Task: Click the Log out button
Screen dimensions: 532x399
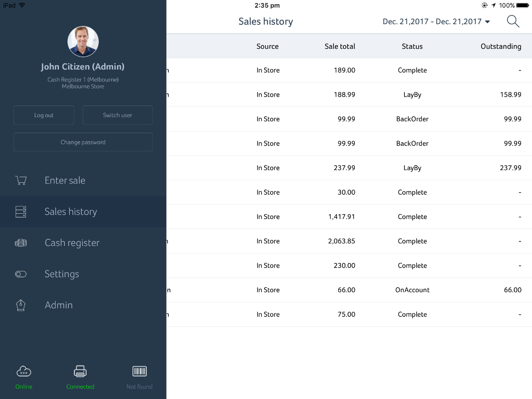Action: pos(44,115)
